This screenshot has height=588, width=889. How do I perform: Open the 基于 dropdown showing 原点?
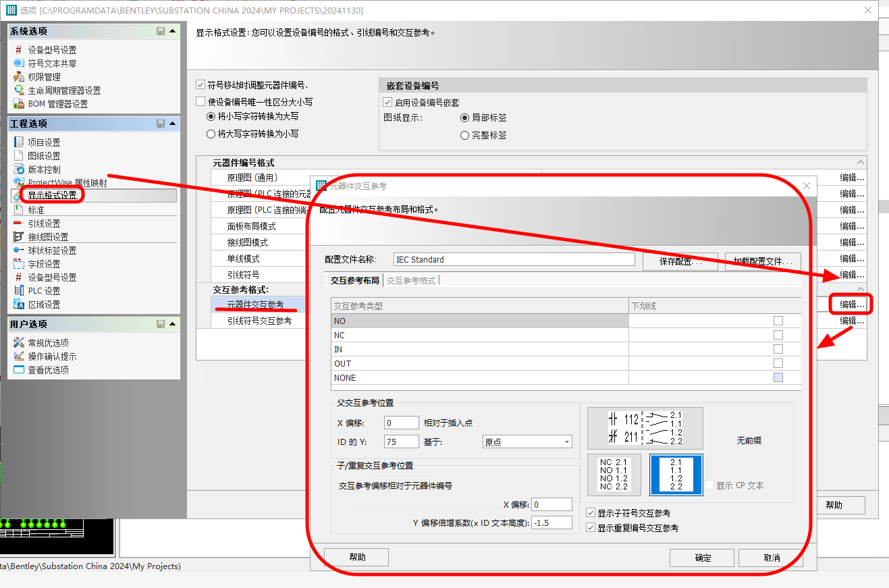tap(528, 442)
